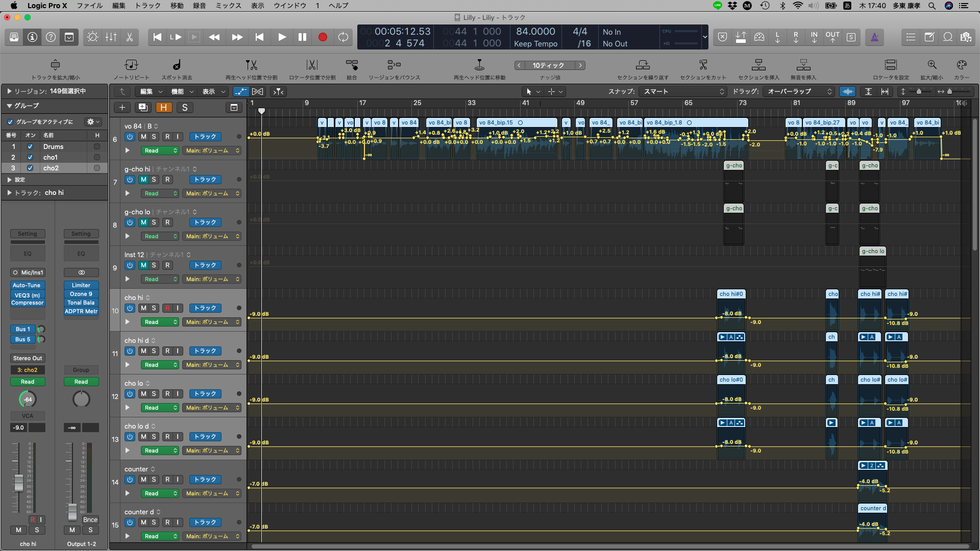This screenshot has width=980, height=551.
Task: Open the Snap mode dropdown
Action: pyautogui.click(x=684, y=92)
